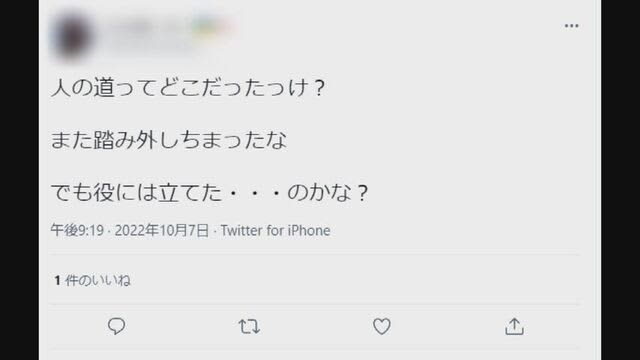Select the line また踏み外しちまったな
Image resolution: width=640 pixels, height=360 pixels.
(x=169, y=140)
